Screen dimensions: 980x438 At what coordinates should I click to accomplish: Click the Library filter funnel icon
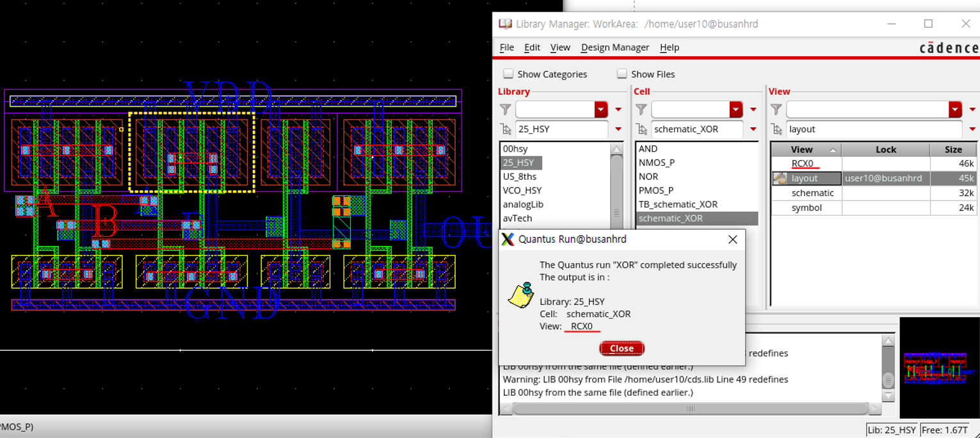pyautogui.click(x=505, y=109)
